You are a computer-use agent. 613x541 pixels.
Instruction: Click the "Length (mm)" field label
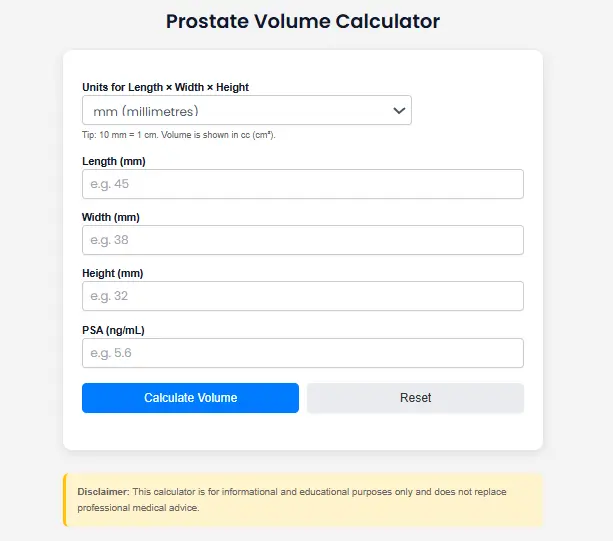coord(115,161)
